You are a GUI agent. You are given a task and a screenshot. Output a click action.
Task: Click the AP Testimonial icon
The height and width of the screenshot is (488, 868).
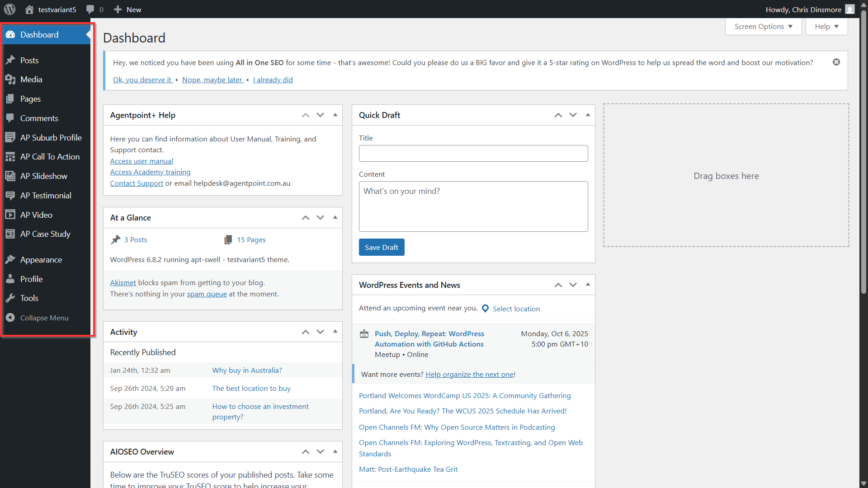click(10, 196)
